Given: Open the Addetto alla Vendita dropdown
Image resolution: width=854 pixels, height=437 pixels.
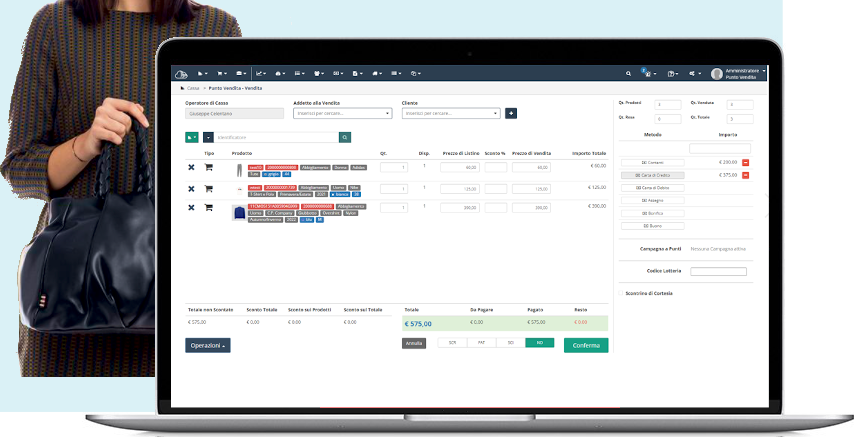Looking at the screenshot, I should pyautogui.click(x=342, y=113).
